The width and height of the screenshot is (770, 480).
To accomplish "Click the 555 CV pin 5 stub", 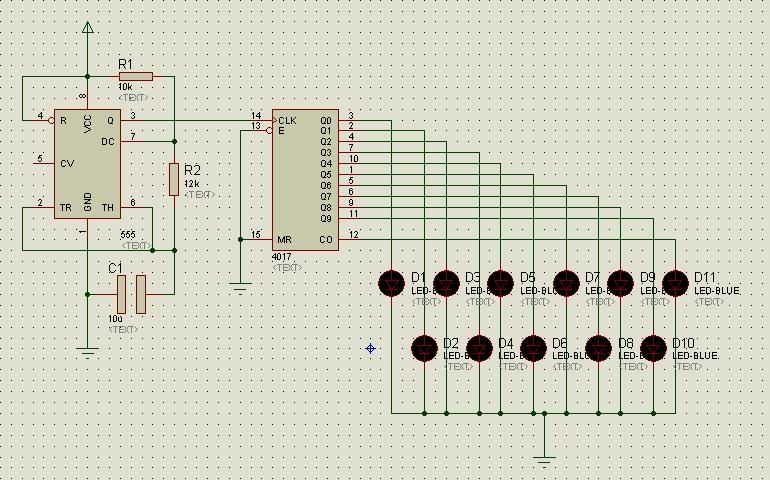I will point(46,162).
